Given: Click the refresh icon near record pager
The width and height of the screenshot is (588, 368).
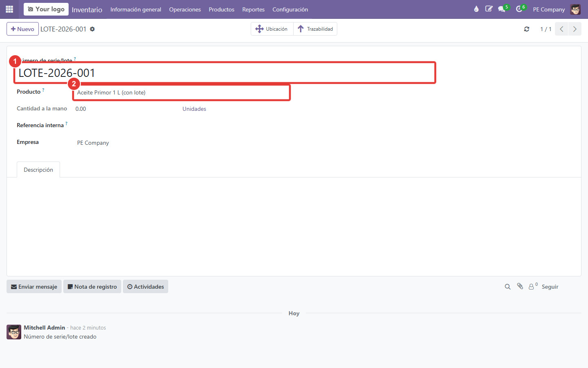Looking at the screenshot, I should 527,29.
